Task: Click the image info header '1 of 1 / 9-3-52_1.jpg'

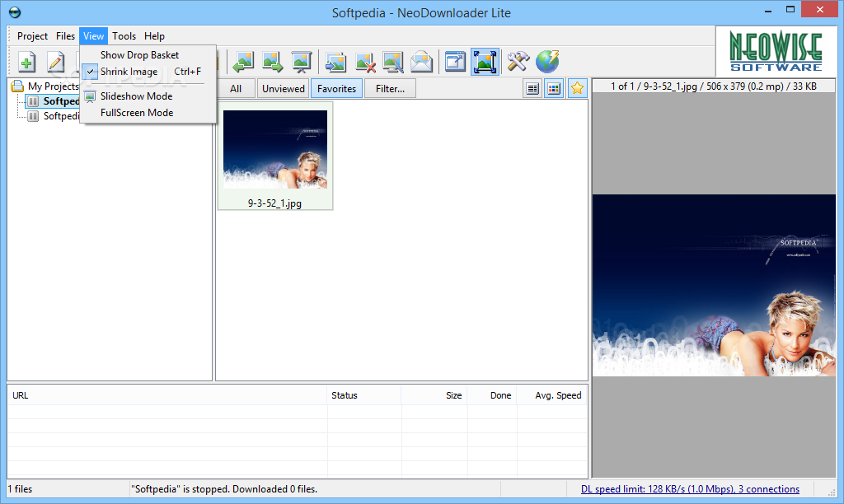Action: tap(713, 86)
